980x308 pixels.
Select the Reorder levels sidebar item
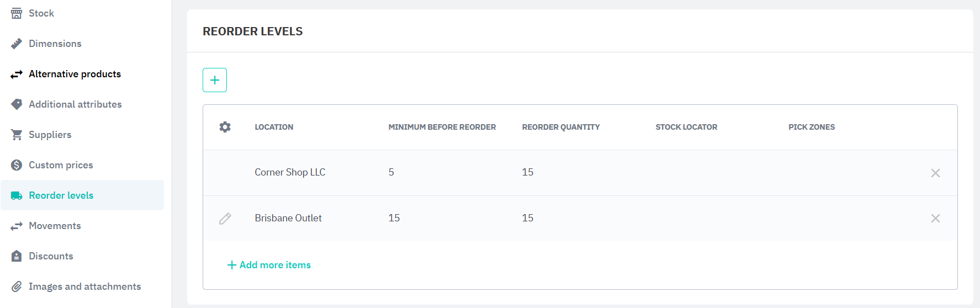(x=61, y=195)
